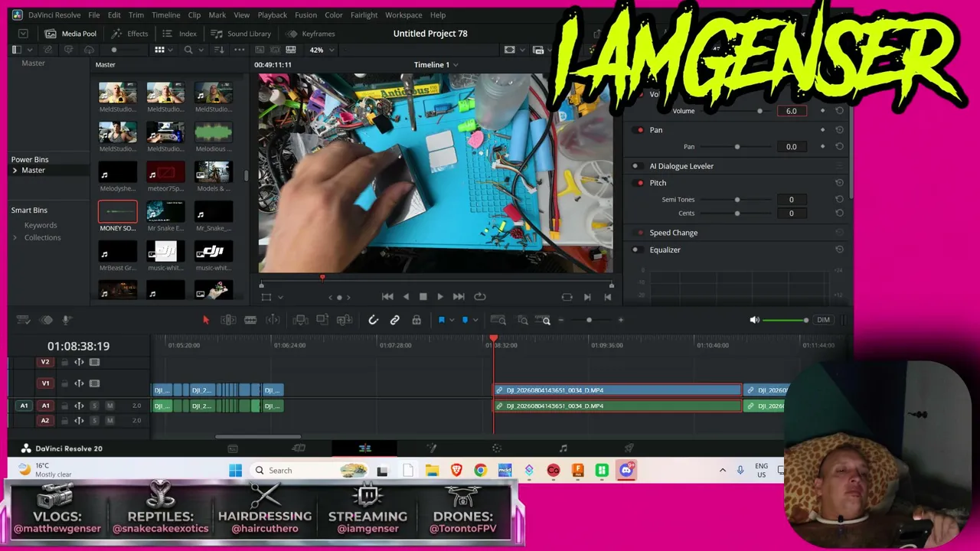Screen dimensions: 980x551
Task: Adjust the timeline zoom slider
Action: tap(589, 320)
